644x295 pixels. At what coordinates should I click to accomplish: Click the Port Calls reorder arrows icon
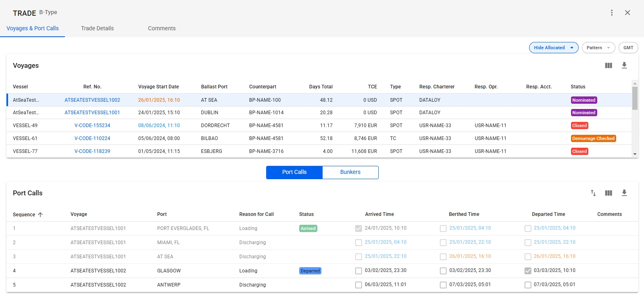point(593,193)
